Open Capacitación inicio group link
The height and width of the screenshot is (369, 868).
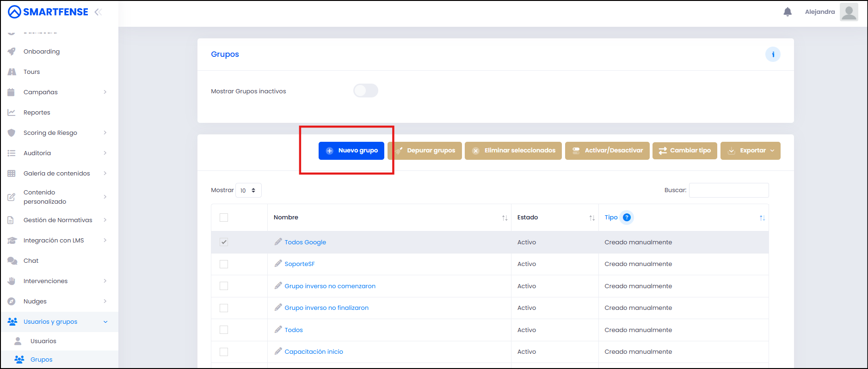[x=314, y=351]
